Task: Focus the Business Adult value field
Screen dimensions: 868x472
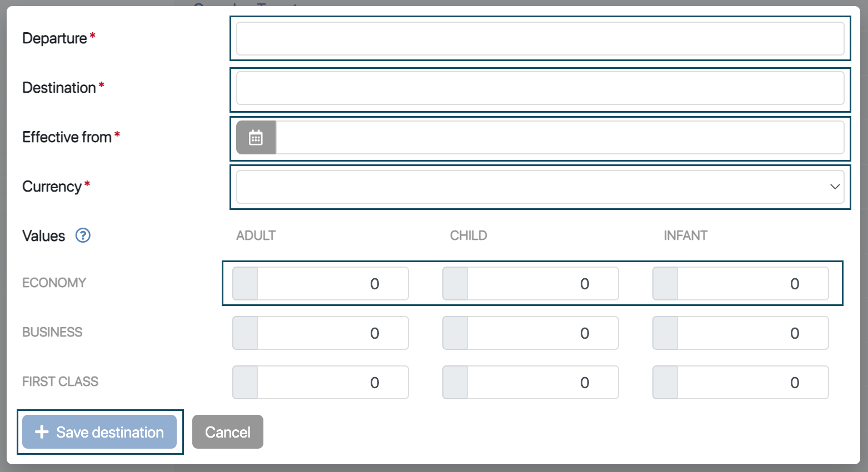Action: tap(332, 333)
